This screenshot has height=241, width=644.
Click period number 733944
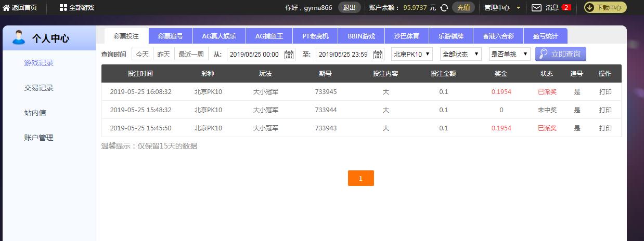[326, 110]
